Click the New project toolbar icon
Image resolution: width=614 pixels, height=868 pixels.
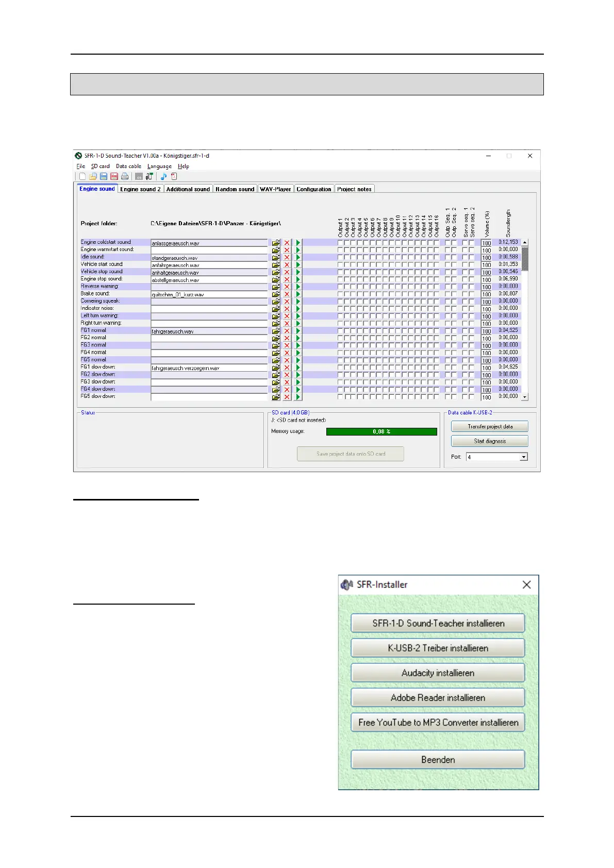(x=82, y=176)
